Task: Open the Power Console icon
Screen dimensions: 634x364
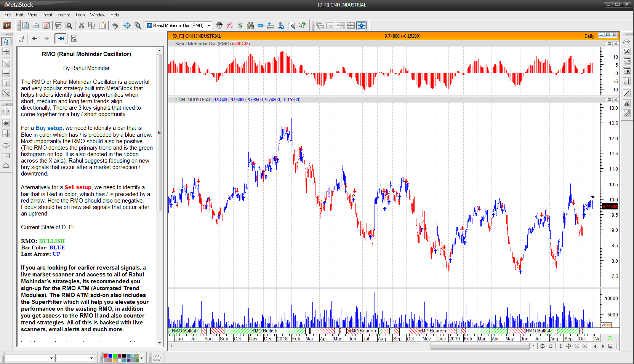Action: tap(7, 26)
